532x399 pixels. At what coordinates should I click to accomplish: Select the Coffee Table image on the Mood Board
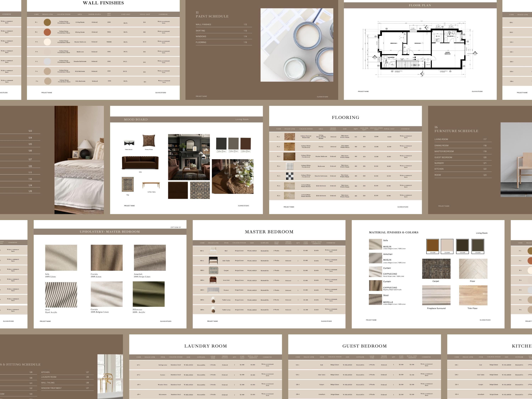pos(151,185)
